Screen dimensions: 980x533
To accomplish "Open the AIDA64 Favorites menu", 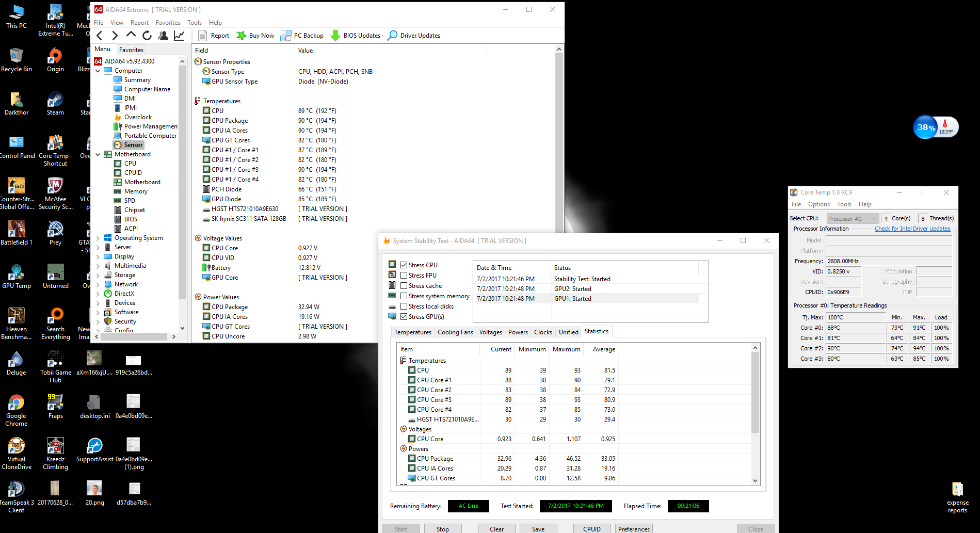I will [x=168, y=23].
